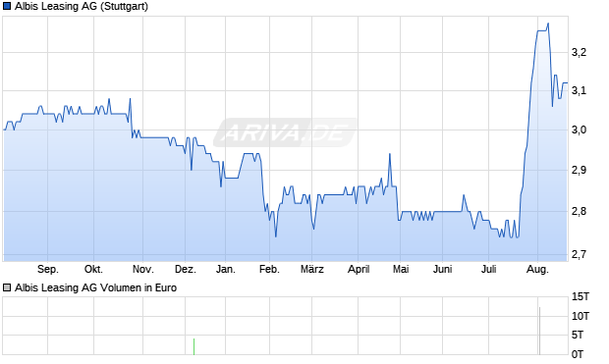Screen dimensions: 609x364
Task: Click the 'Jan.' month label
Action: (226, 269)
